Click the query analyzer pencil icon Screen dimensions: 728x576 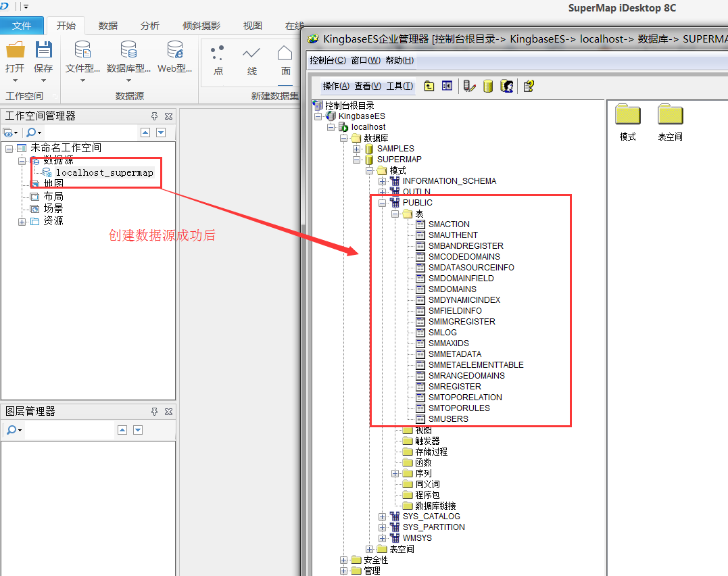pos(469,86)
